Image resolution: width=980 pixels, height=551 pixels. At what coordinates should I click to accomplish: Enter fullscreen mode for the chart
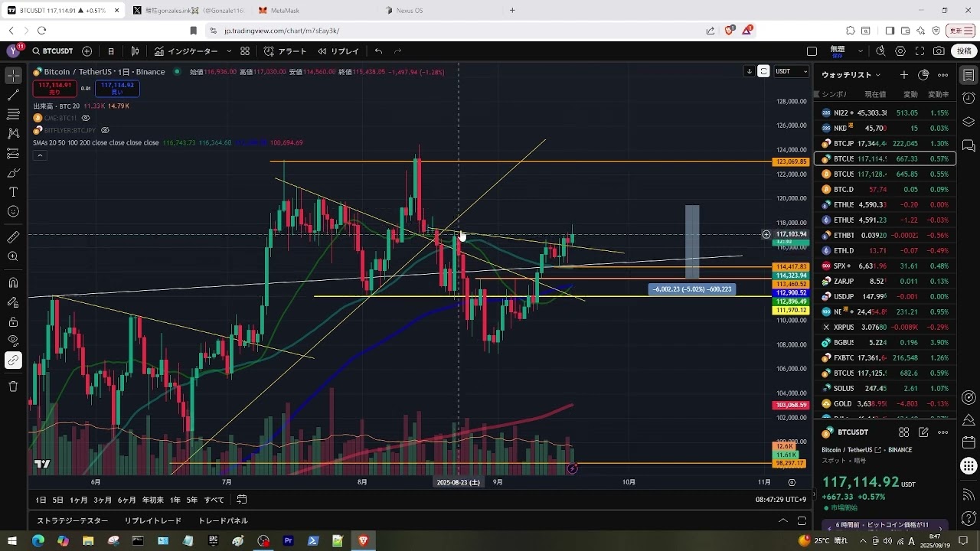pos(920,51)
